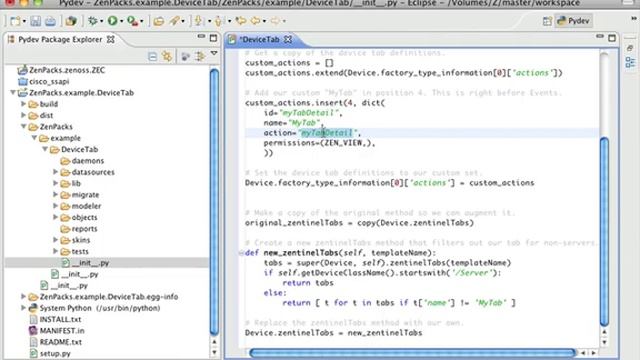This screenshot has height=360, width=640.
Task: Show hidden toolbar items chevron
Action: tap(634, 18)
